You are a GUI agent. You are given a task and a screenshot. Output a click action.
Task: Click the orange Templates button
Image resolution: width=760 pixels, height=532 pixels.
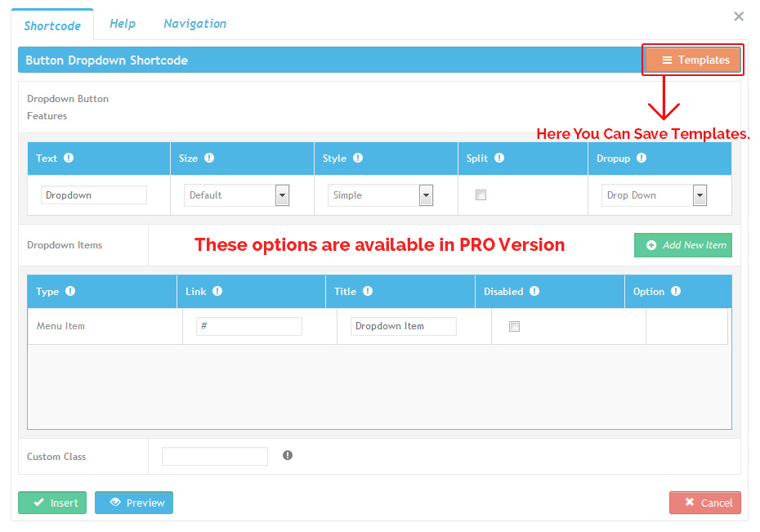693,60
